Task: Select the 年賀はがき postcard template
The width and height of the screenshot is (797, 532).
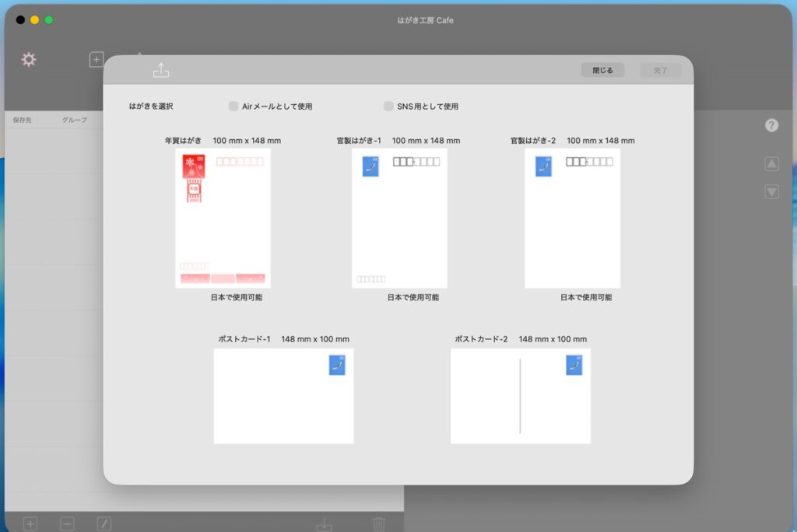Action: point(223,219)
